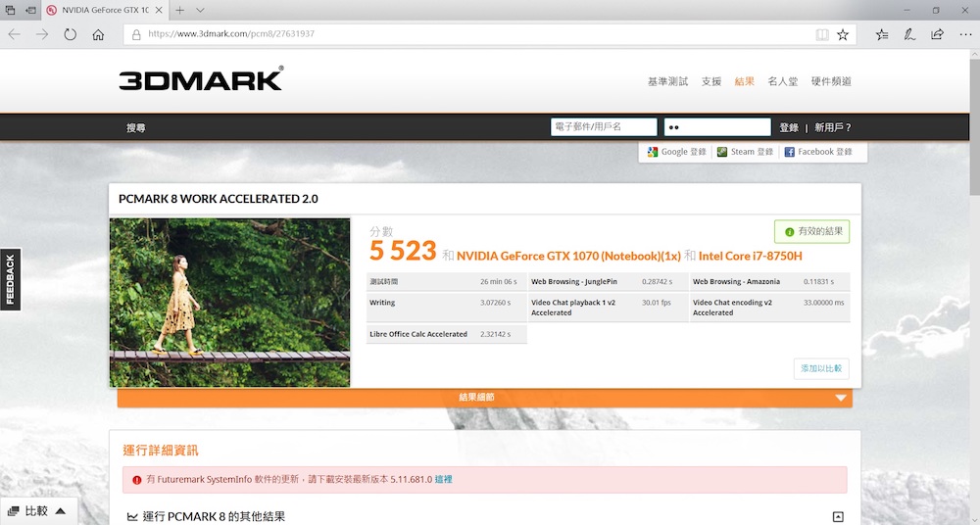Sign in with Steam 登錄 button

tap(745, 152)
